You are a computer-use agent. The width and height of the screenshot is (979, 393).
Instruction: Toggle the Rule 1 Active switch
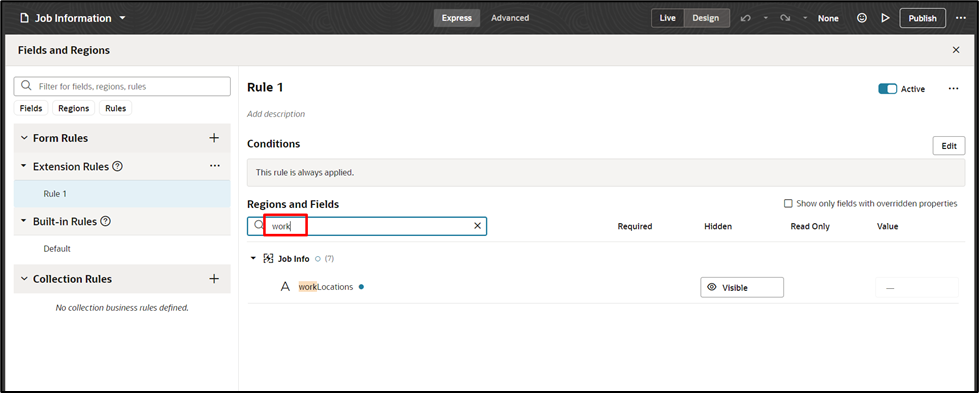coord(887,89)
